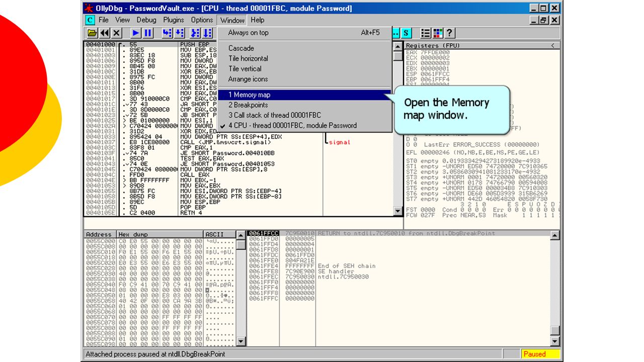The image size is (644, 362).
Task: Close the open Window menu header
Action: (232, 20)
